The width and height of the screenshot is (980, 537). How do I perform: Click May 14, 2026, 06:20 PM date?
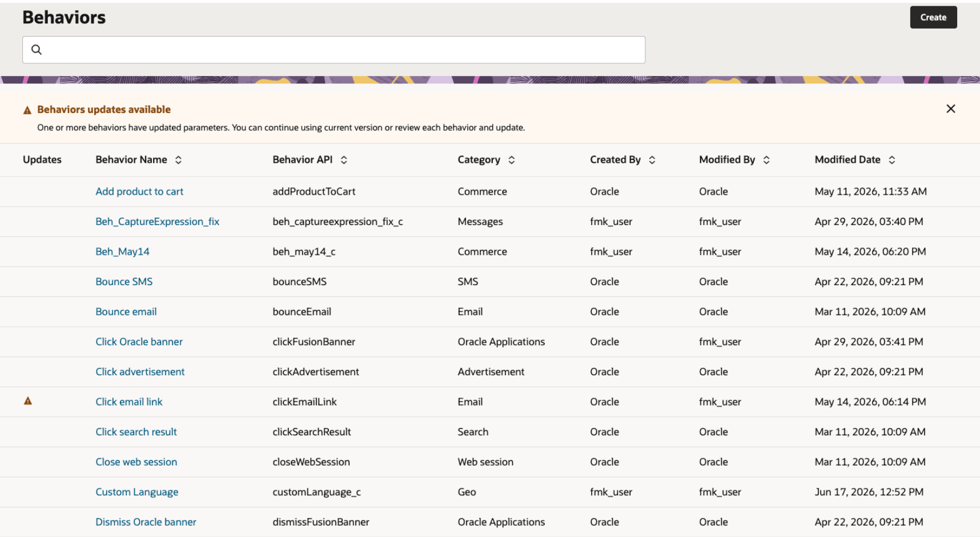870,251
